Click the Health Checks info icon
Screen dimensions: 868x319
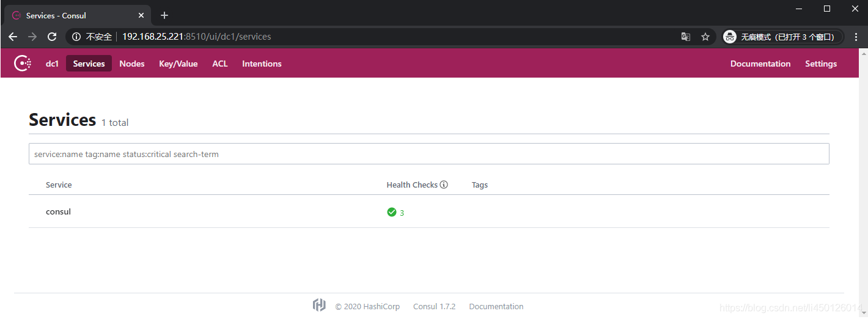444,185
